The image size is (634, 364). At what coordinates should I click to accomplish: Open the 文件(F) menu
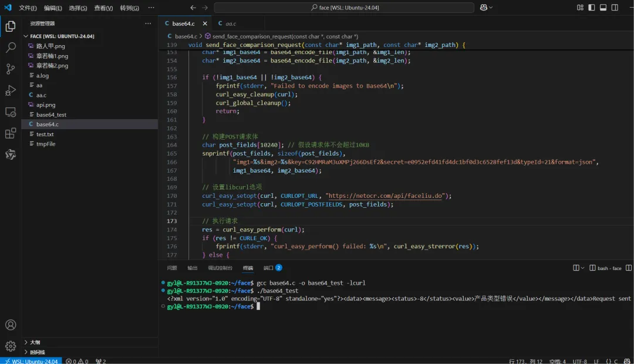[28, 8]
